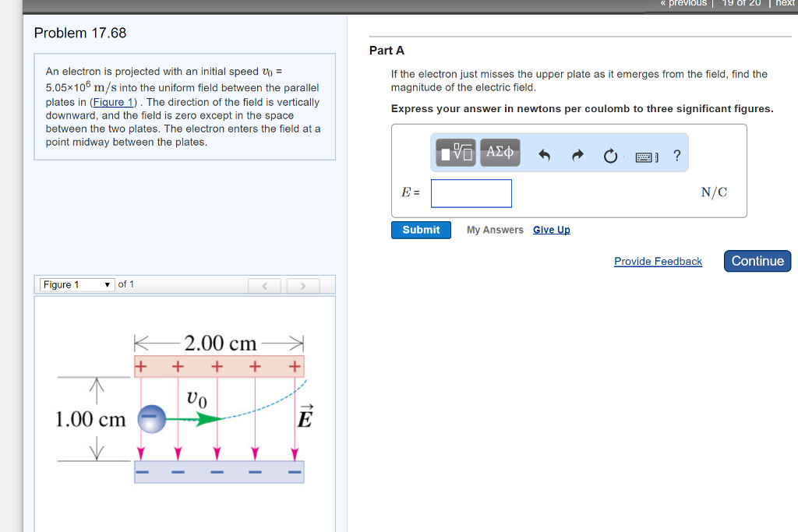Click the redo arrow in answer toolbar
Screen dimensions: 798x532
577,157
